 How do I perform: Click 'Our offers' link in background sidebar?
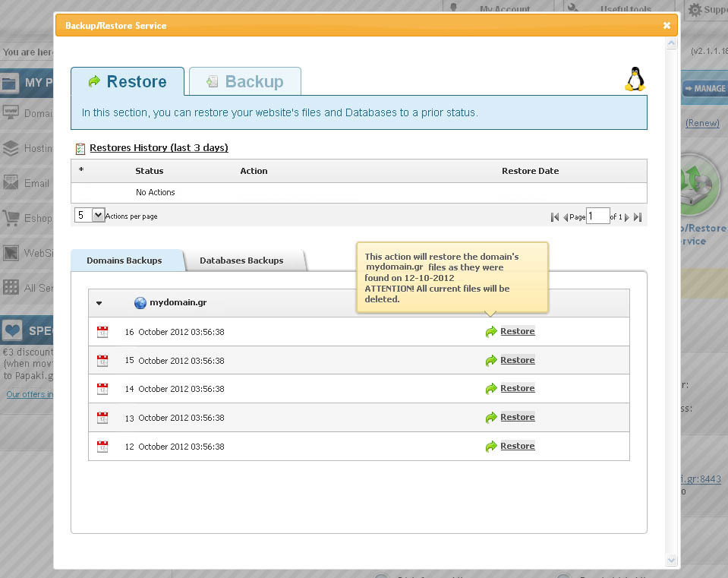coord(30,394)
